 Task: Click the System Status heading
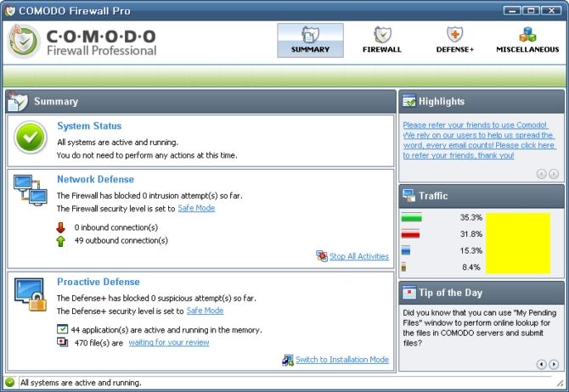pyautogui.click(x=89, y=126)
